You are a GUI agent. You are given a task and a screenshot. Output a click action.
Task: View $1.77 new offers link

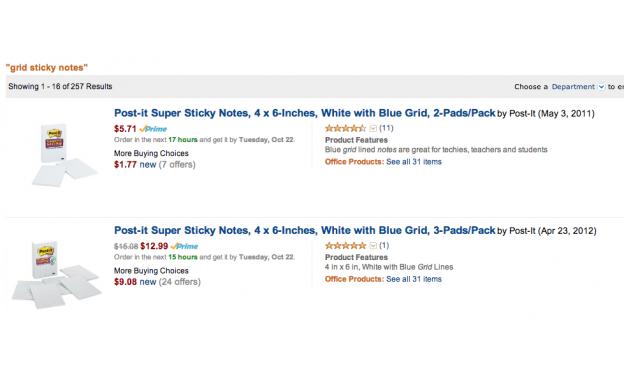155,164
